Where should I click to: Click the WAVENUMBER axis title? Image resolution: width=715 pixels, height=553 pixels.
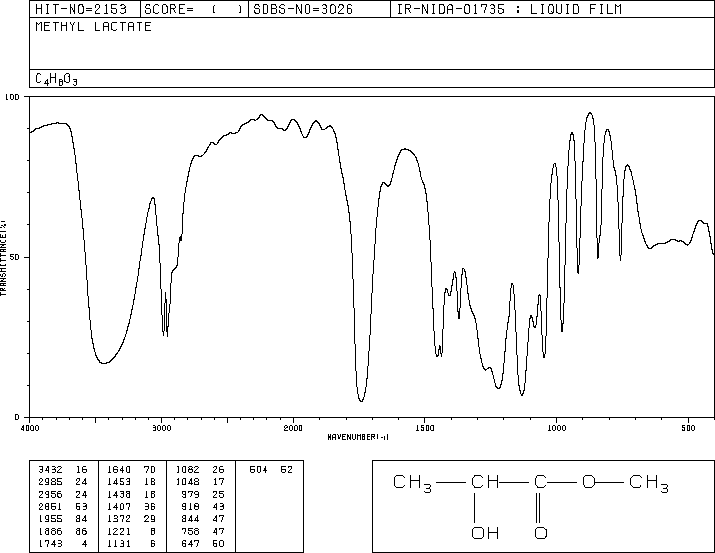click(x=358, y=437)
